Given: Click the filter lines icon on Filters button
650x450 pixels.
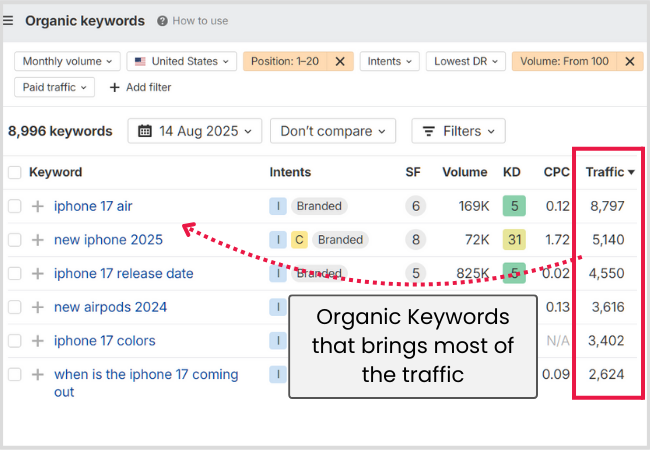Looking at the screenshot, I should [429, 131].
